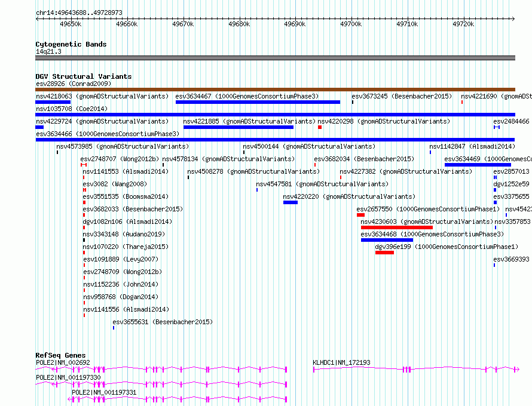Click the nsv4500144 variant label
The image size is (532, 406).
pos(309,146)
